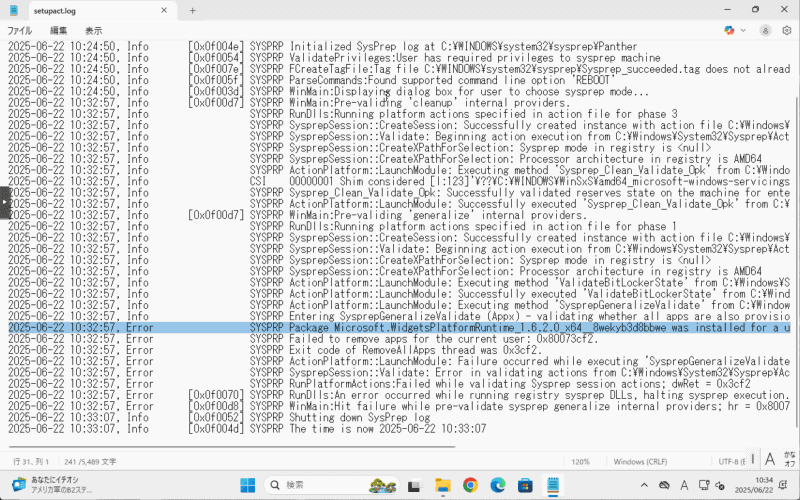
Task: Click the error code [0x0f0070]
Action: click(x=216, y=395)
